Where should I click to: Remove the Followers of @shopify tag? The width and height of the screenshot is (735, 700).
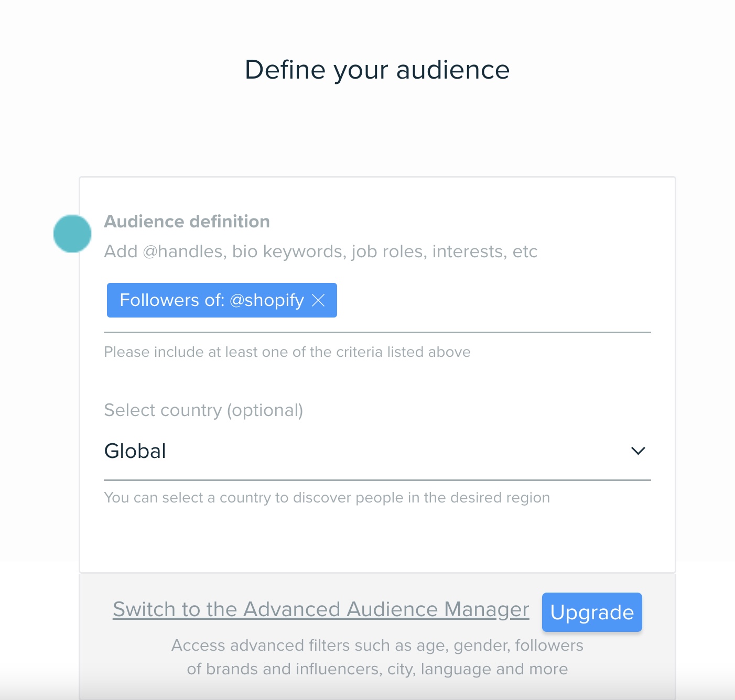318,300
